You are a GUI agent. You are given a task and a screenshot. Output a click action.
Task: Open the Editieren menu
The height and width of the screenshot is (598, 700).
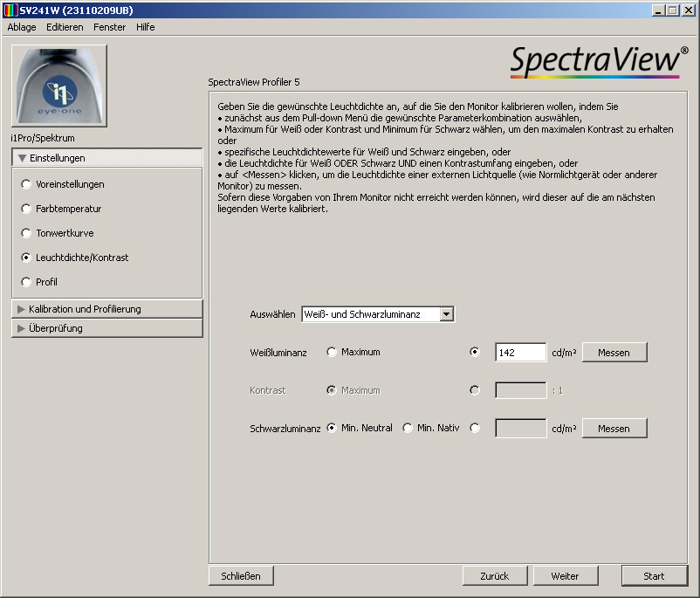click(x=65, y=27)
